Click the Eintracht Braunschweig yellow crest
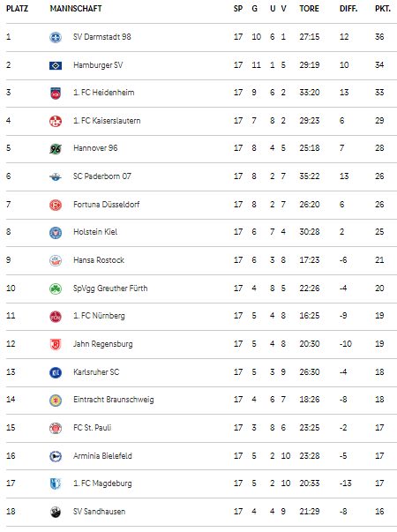397x532 pixels. tap(56, 400)
